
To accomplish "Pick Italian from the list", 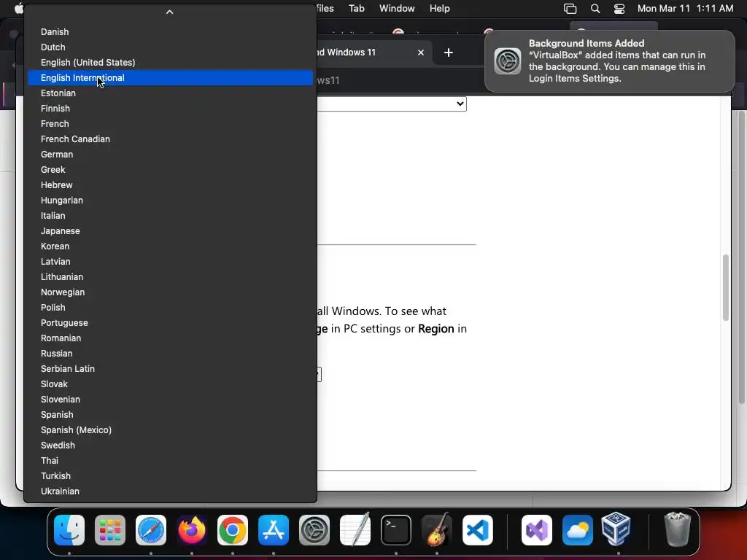I will point(170,216).
